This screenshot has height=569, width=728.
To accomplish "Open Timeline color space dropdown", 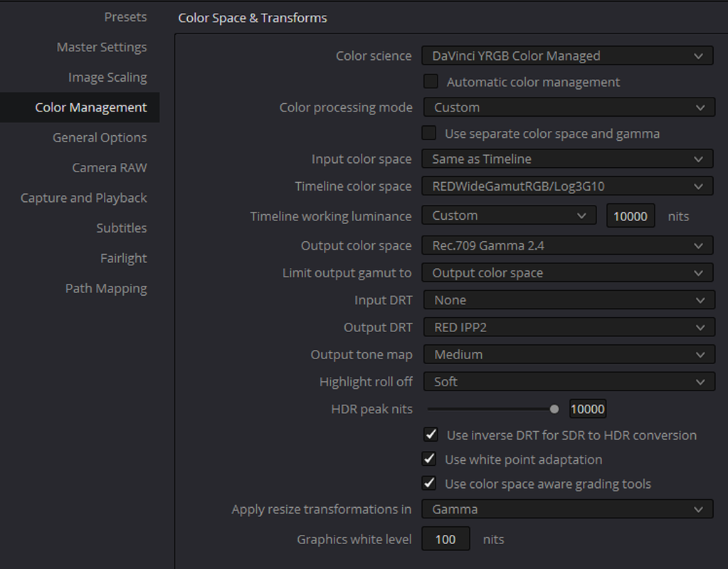I will [x=567, y=186].
